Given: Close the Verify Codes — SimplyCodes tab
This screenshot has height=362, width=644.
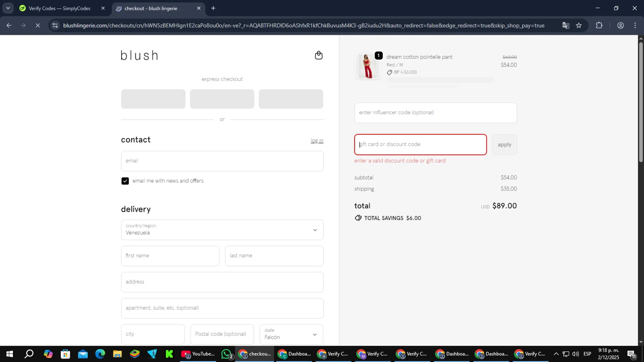Looking at the screenshot, I should tap(103, 8).
